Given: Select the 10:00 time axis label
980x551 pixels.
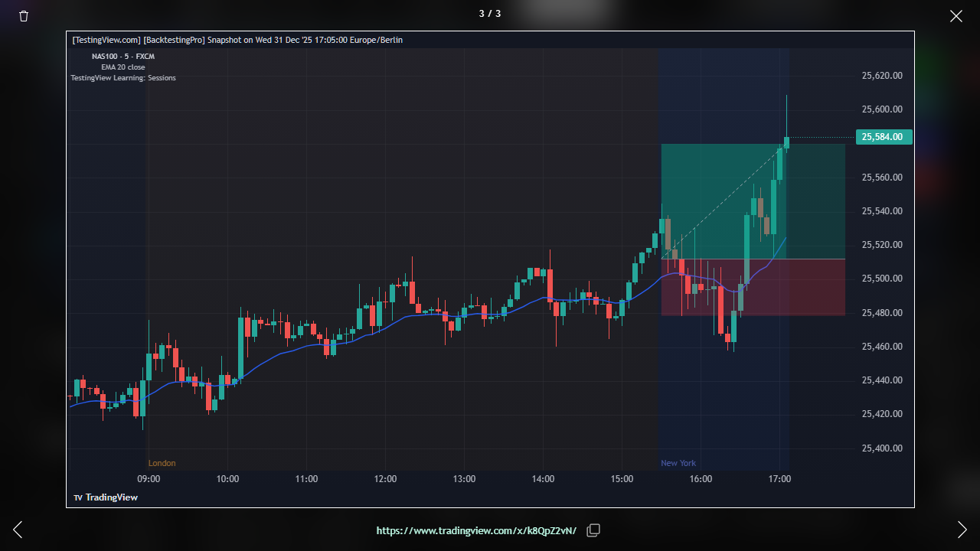Looking at the screenshot, I should pos(227,479).
